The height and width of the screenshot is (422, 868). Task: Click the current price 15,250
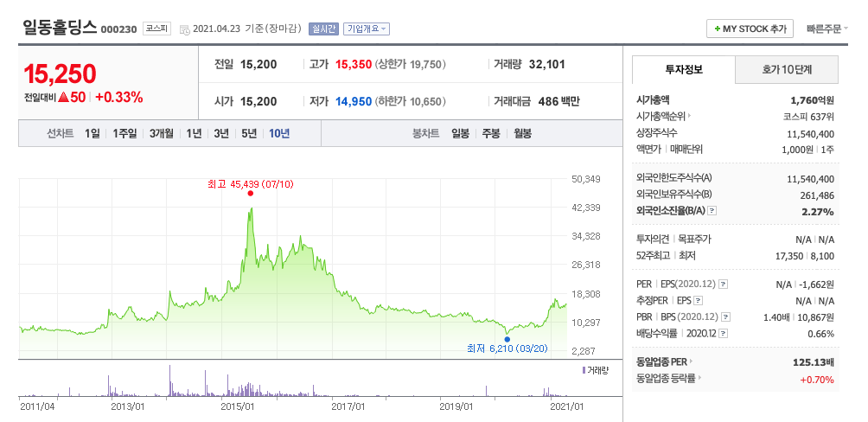click(60, 74)
